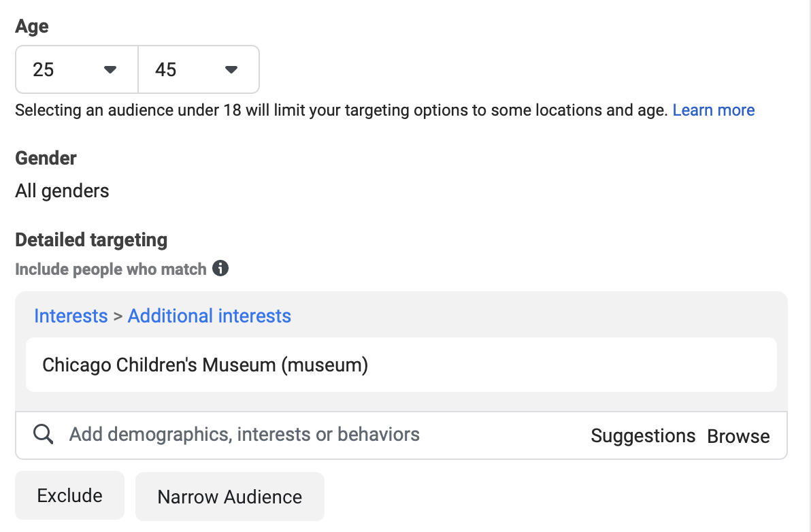This screenshot has height=532, width=811.
Task: Click the info icon beside Include people who match
Action: click(220, 268)
